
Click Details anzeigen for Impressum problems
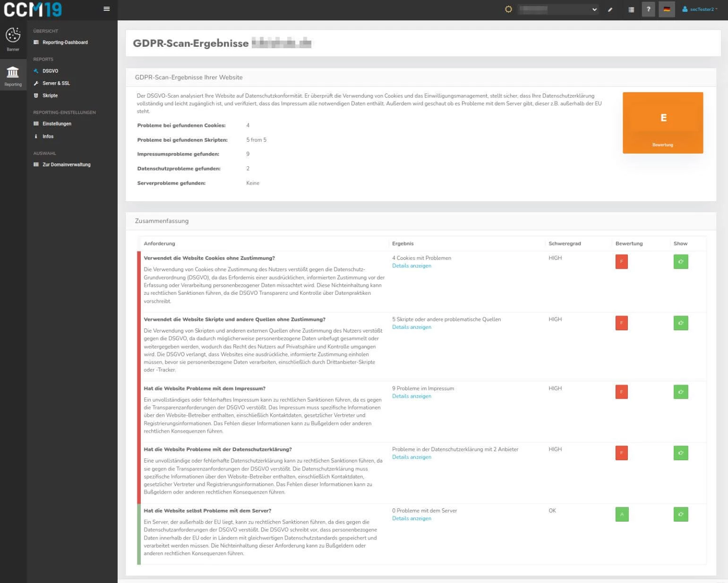click(411, 396)
